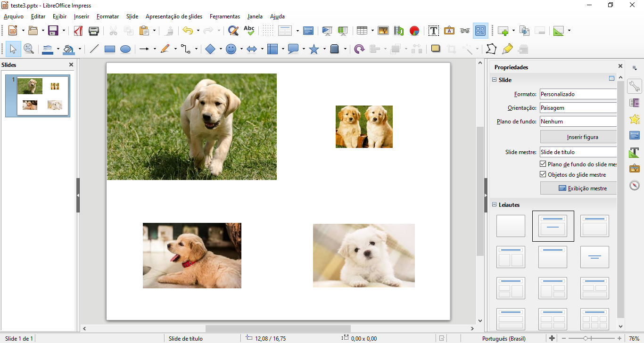The width and height of the screenshot is (644, 343).
Task: Open the Apresentação de slides menu
Action: click(x=173, y=16)
